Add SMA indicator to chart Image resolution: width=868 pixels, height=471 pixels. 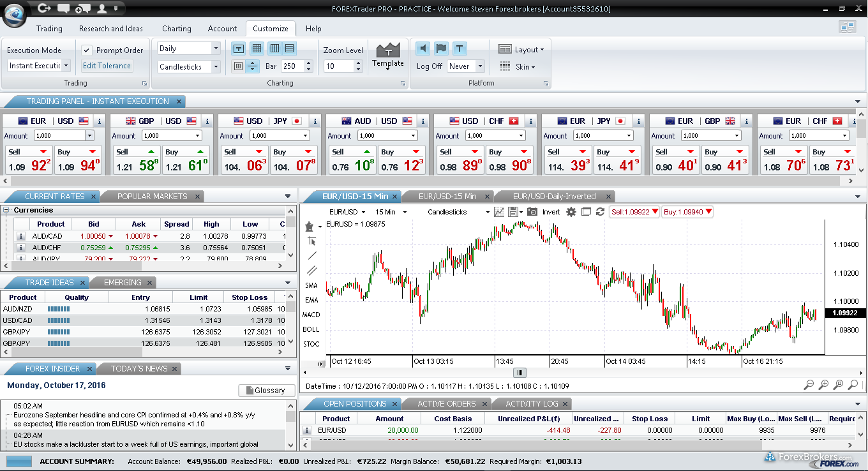(x=311, y=285)
